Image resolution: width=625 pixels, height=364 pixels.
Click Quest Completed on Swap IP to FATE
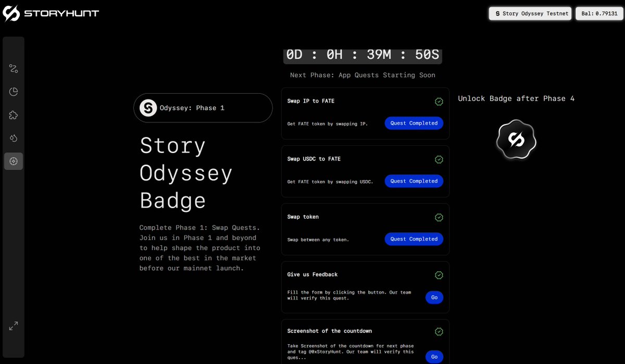tap(414, 123)
